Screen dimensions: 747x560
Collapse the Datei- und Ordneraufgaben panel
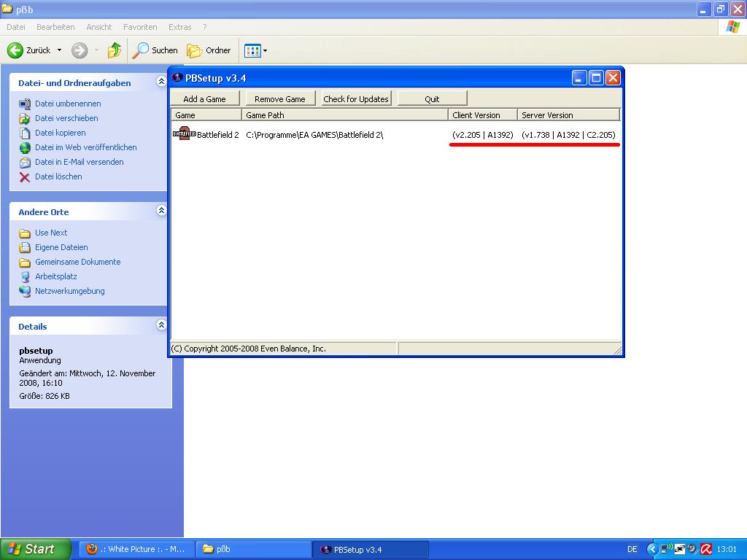pyautogui.click(x=161, y=82)
